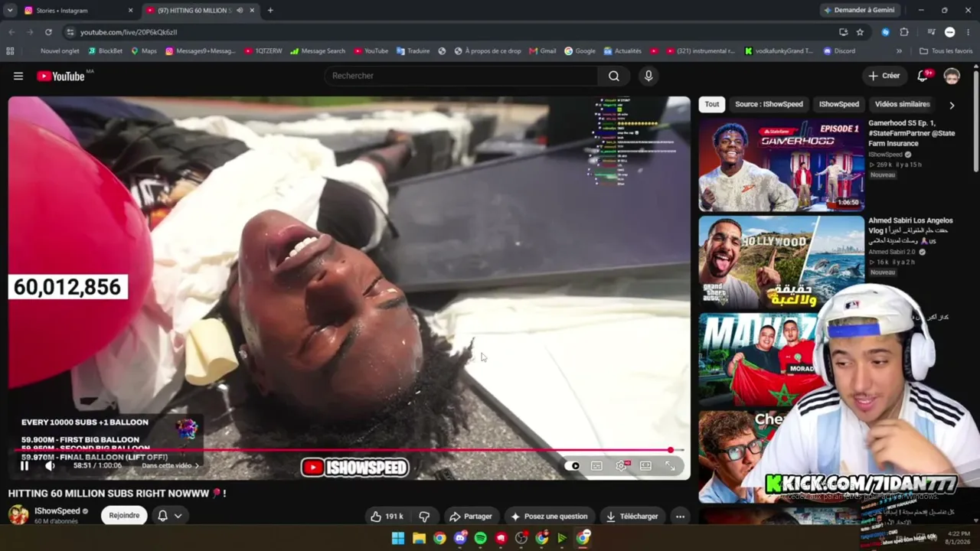The image size is (980, 551).
Task: Open the Discord bookmark
Action: [x=839, y=51]
